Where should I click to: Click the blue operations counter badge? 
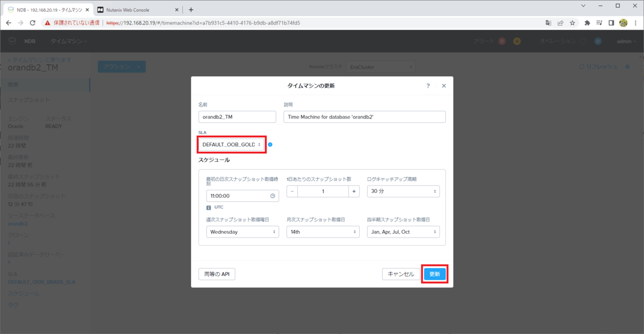pos(598,41)
